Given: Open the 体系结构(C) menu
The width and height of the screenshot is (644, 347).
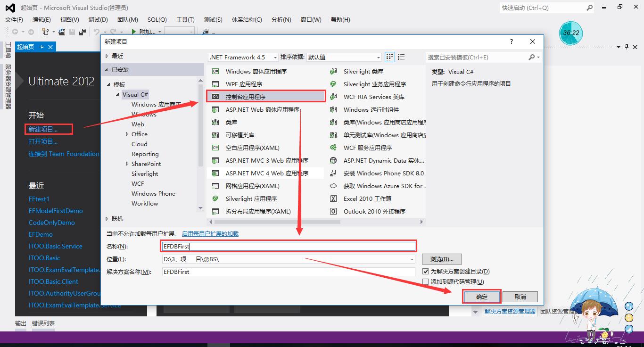Looking at the screenshot, I should (247, 19).
